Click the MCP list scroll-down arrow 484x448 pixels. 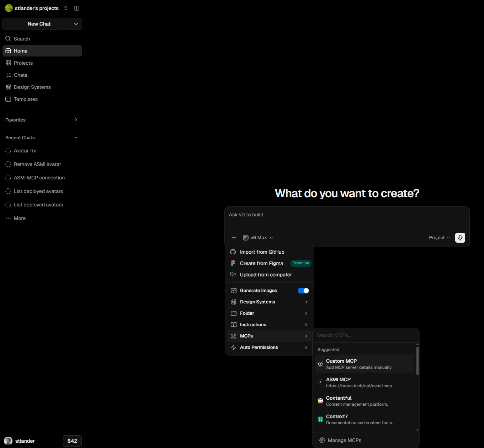click(x=417, y=430)
